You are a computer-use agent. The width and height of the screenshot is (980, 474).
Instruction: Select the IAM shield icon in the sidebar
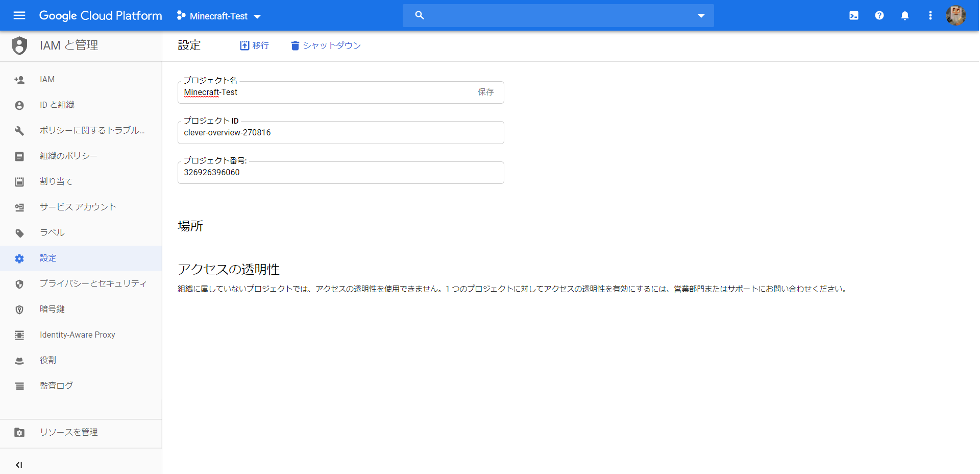pyautogui.click(x=19, y=45)
